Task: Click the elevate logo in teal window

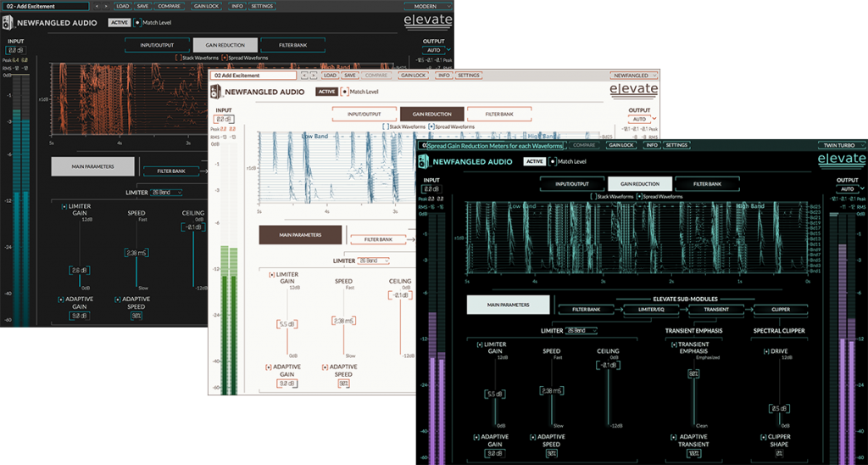Action: tap(841, 159)
